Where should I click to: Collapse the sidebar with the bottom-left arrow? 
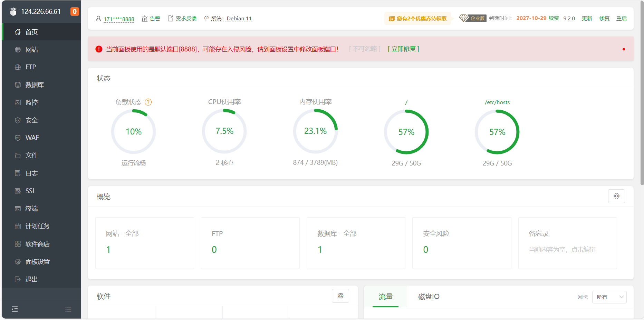pyautogui.click(x=15, y=309)
